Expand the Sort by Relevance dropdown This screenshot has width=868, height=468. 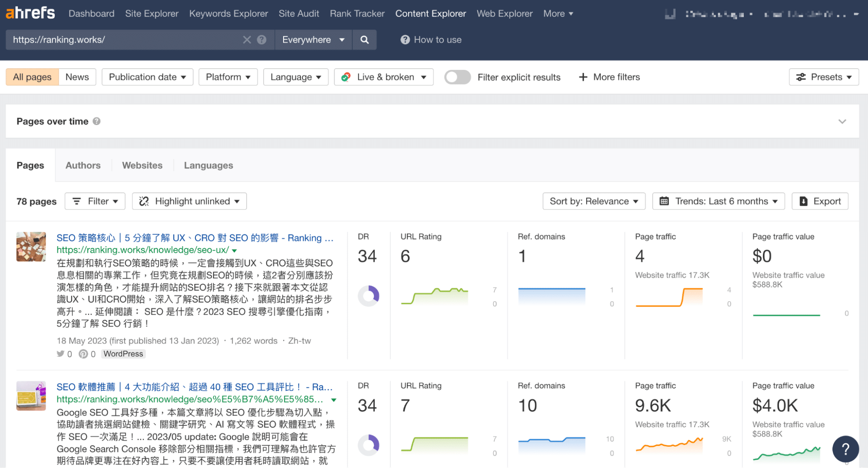(x=594, y=201)
